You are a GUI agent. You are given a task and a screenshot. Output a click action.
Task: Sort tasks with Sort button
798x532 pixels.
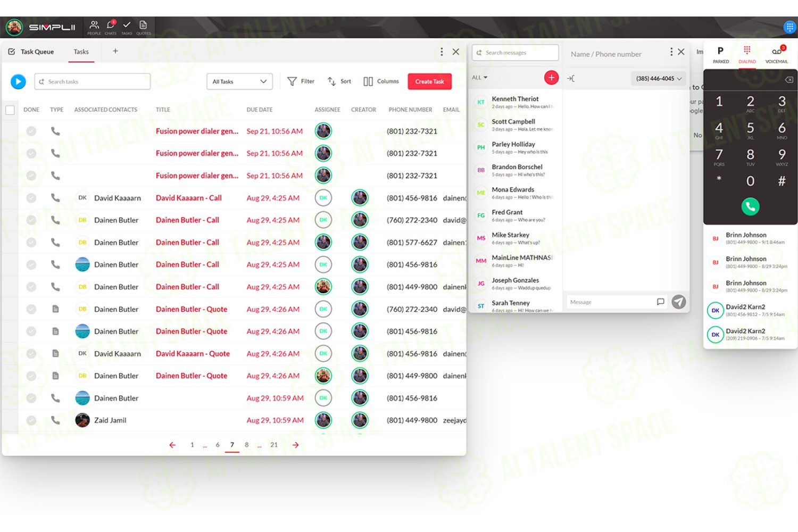(339, 81)
